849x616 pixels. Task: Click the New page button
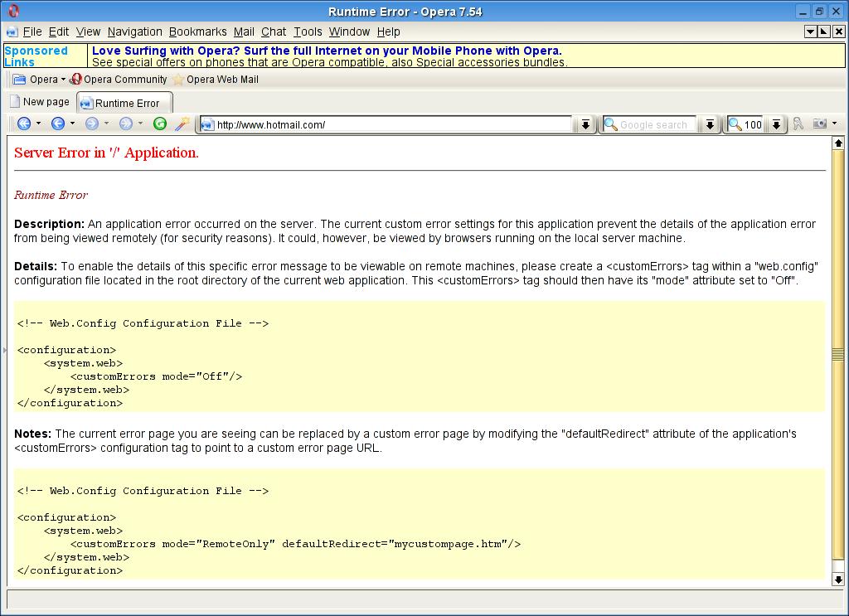point(40,102)
